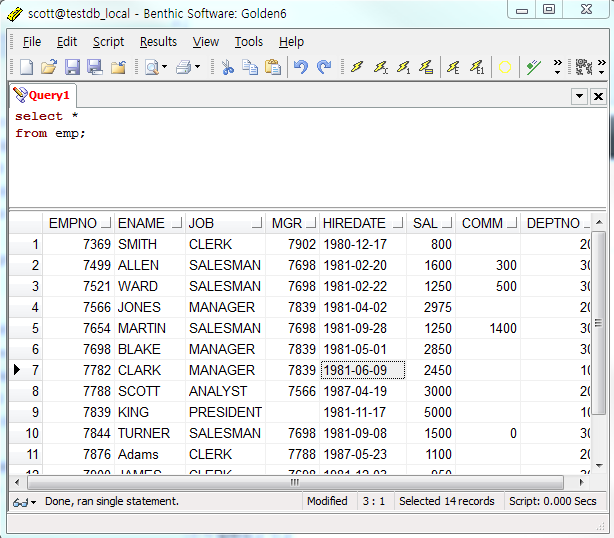Open the glasses icon dropdown in status bar

33,501
